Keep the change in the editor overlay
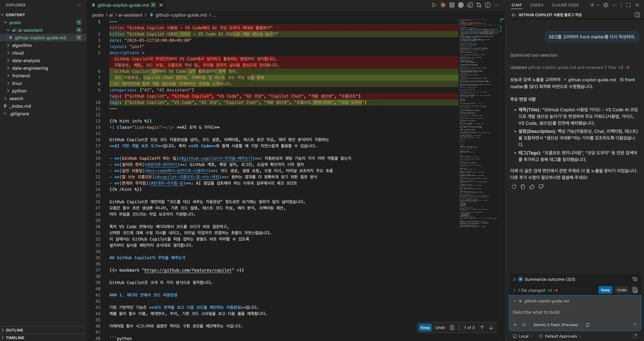 [x=425, y=328]
